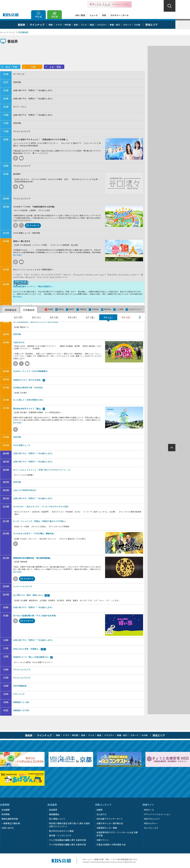Open website globe icon for 谷口流々
Image resolution: width=190 pixels, height=868 pixels.
coord(15,187)
